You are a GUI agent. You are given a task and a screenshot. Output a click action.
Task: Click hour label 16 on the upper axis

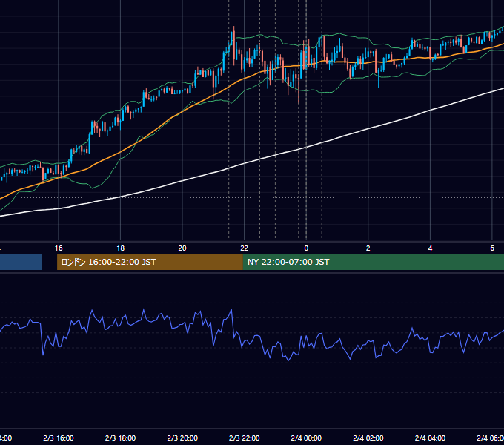[59, 248]
